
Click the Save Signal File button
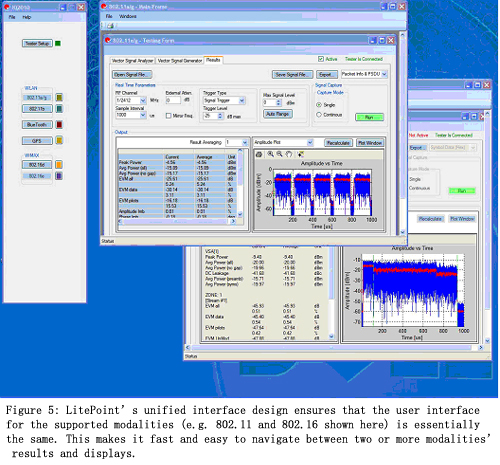292,75
